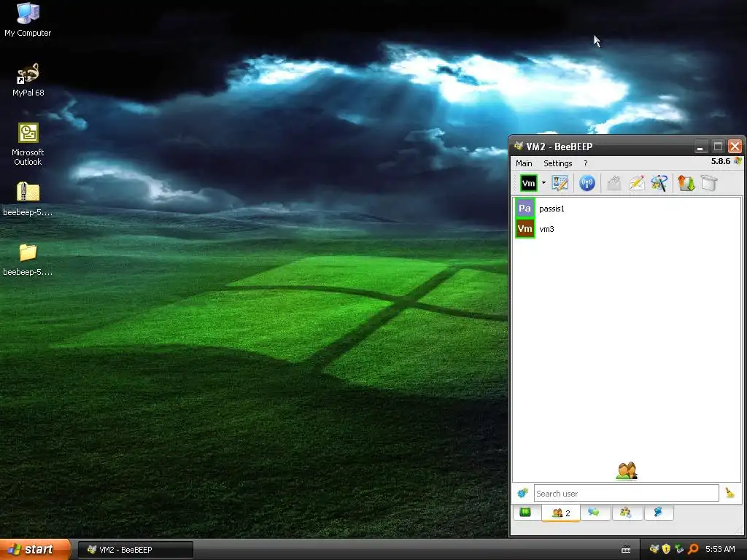Select the Microsoft Outlook desktop icon
Screen dimensions: 747x560
(28, 144)
